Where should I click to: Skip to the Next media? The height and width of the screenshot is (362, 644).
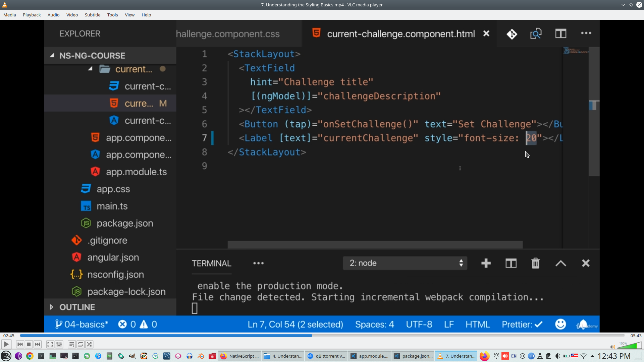pyautogui.click(x=38, y=344)
